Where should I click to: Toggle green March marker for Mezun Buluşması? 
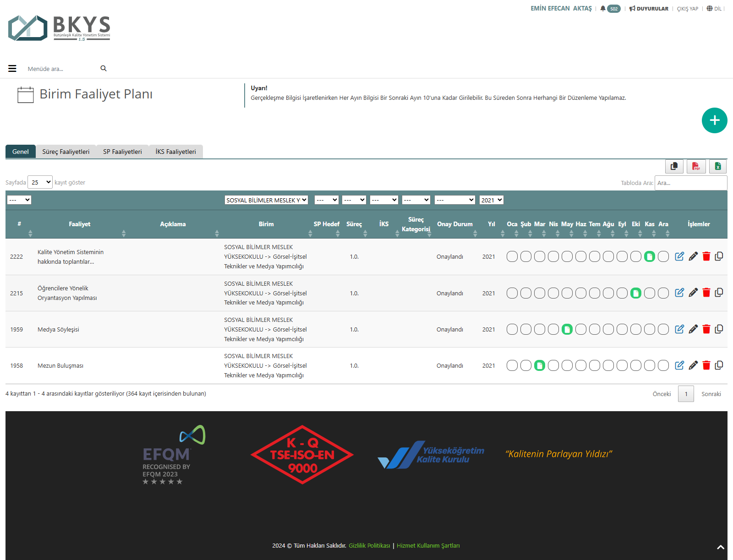tap(540, 365)
